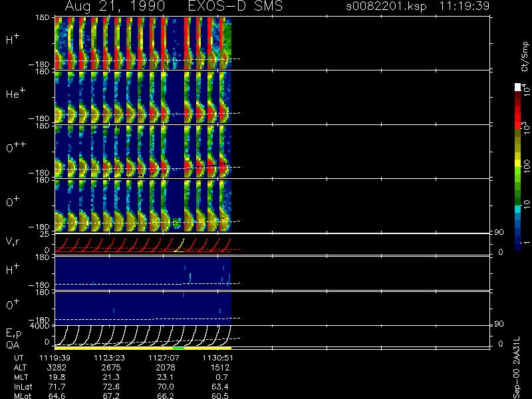Screen dimensions: 532x399
Task: Click the "Ct/Smp" color bar unit label
Action: point(525,57)
